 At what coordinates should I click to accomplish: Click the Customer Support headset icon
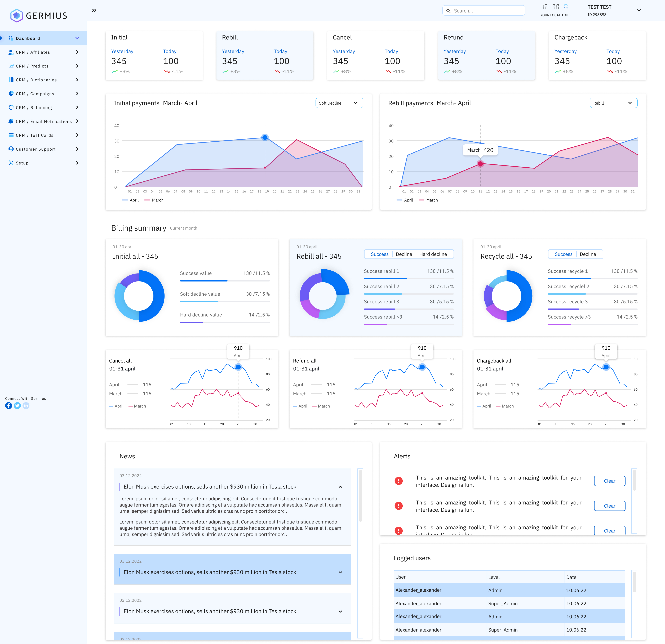click(11, 149)
